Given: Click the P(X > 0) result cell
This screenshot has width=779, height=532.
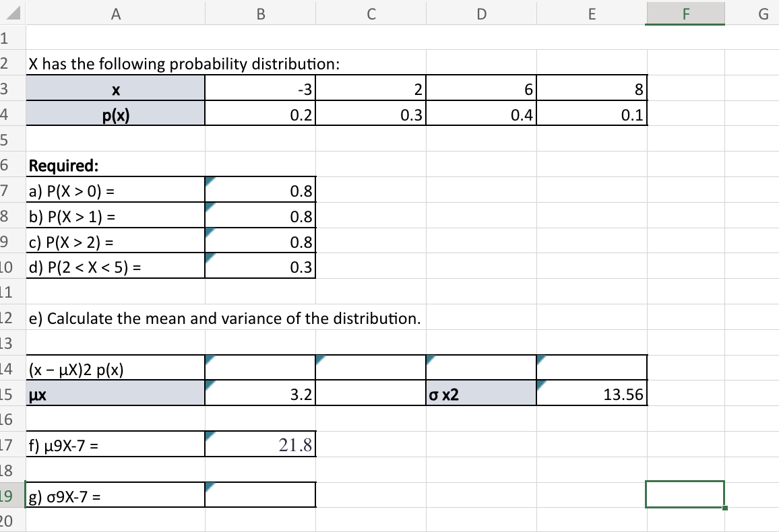Looking at the screenshot, I should [x=260, y=190].
